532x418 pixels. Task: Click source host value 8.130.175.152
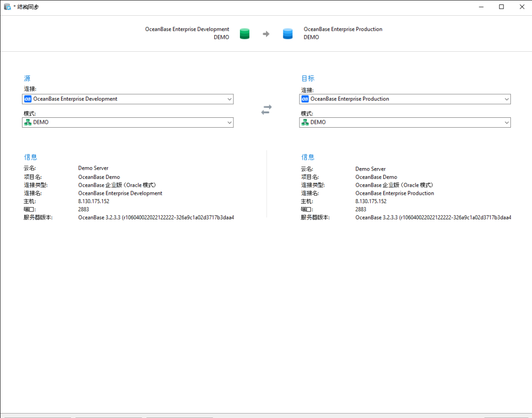pos(94,201)
